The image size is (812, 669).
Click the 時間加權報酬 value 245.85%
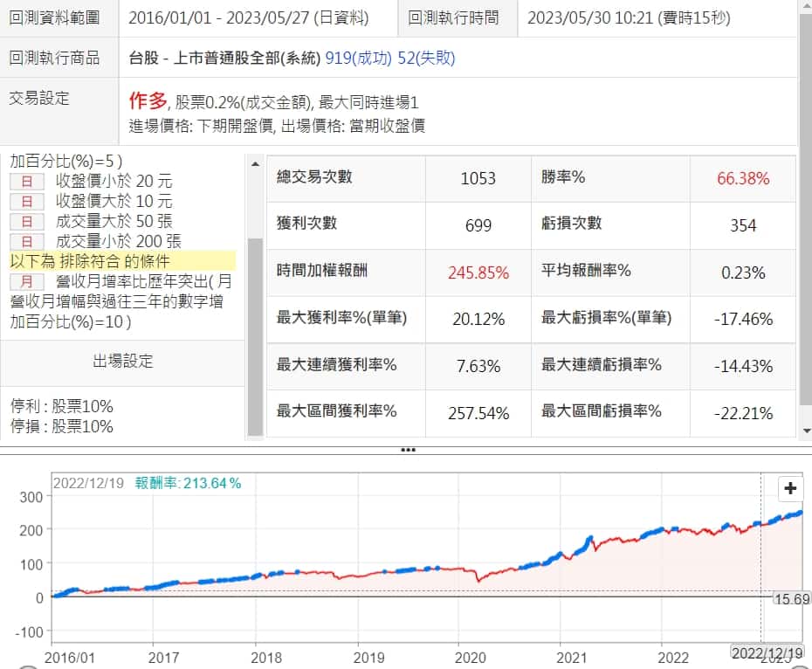coord(478,272)
